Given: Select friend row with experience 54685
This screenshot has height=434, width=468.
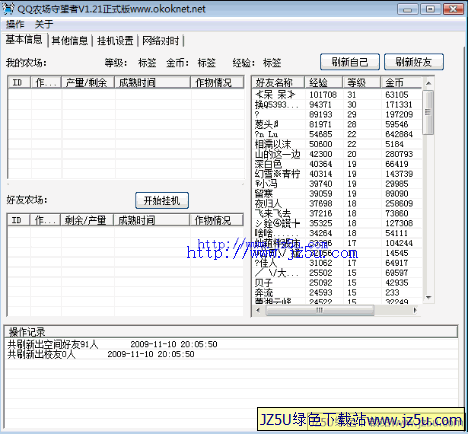Looking at the screenshot, I should [x=337, y=134].
